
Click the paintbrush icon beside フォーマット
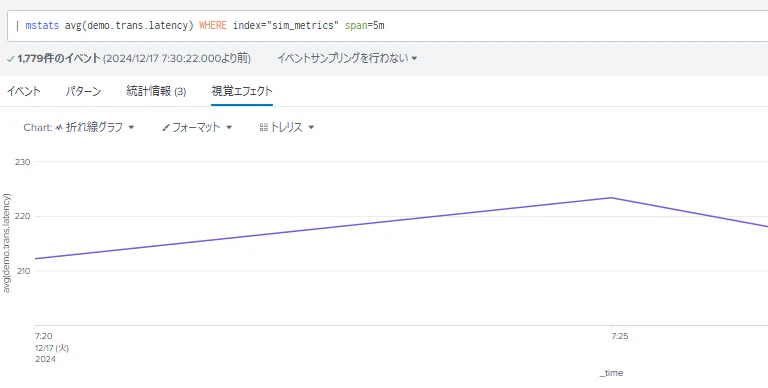click(166, 128)
